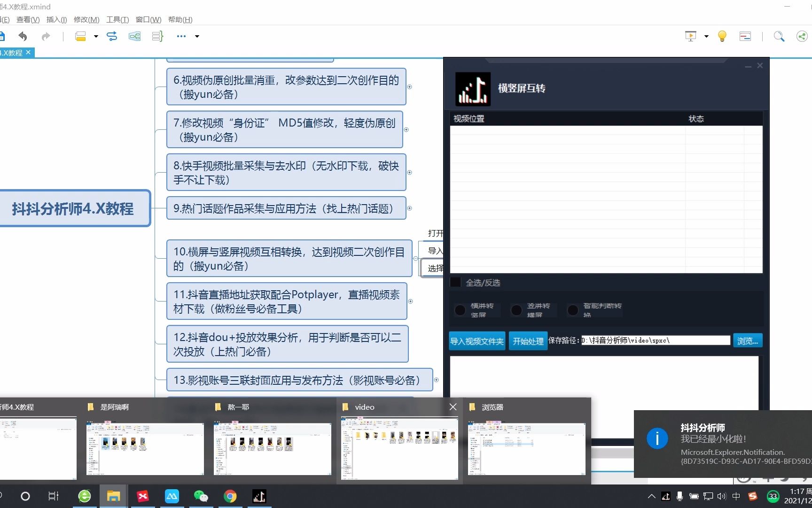
Task: Open the topic insert dropdown arrow
Action: 96,36
